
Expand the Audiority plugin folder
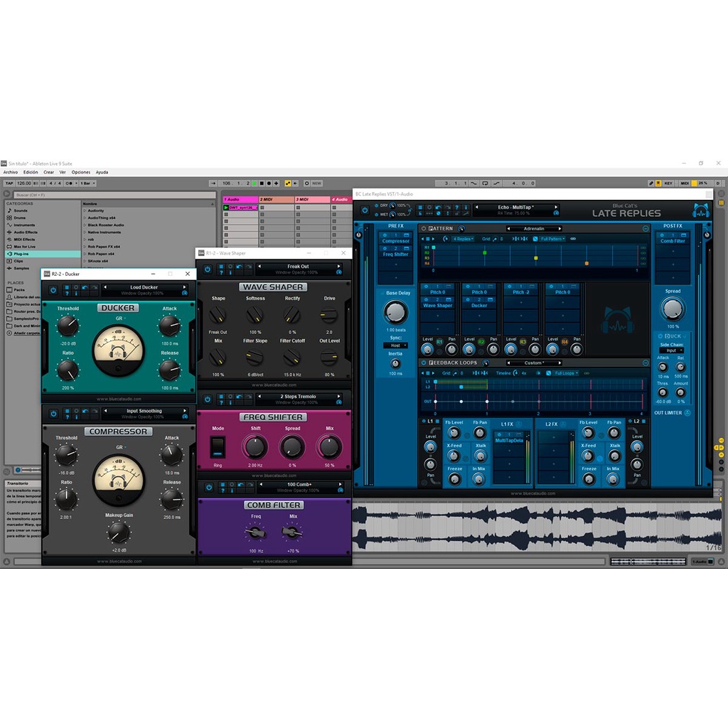coord(85,210)
